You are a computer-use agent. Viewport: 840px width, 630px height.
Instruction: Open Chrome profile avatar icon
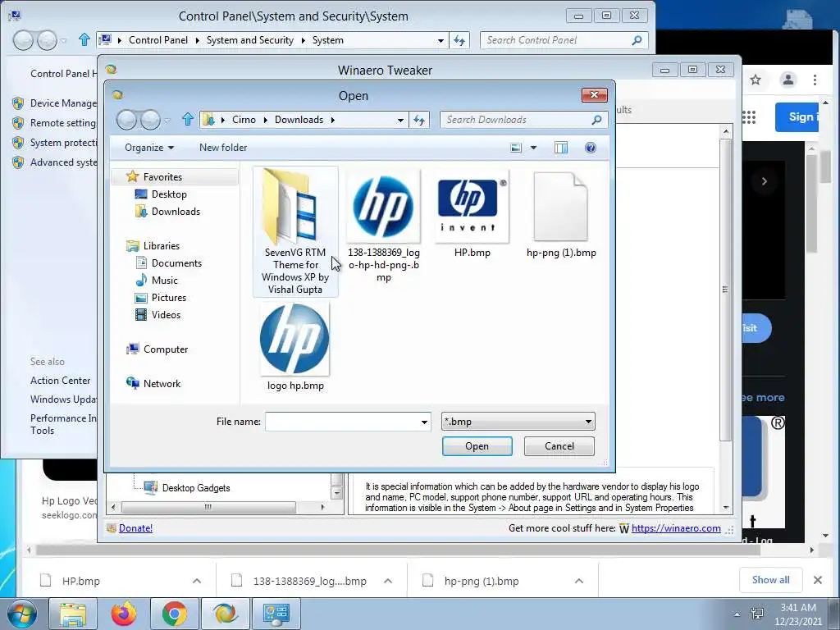click(788, 80)
